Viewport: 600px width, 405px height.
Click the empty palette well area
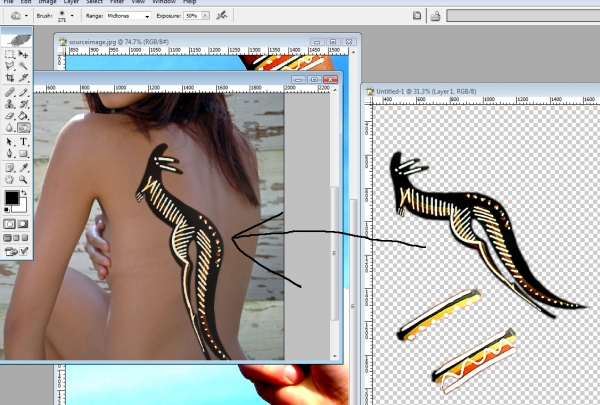[523, 16]
